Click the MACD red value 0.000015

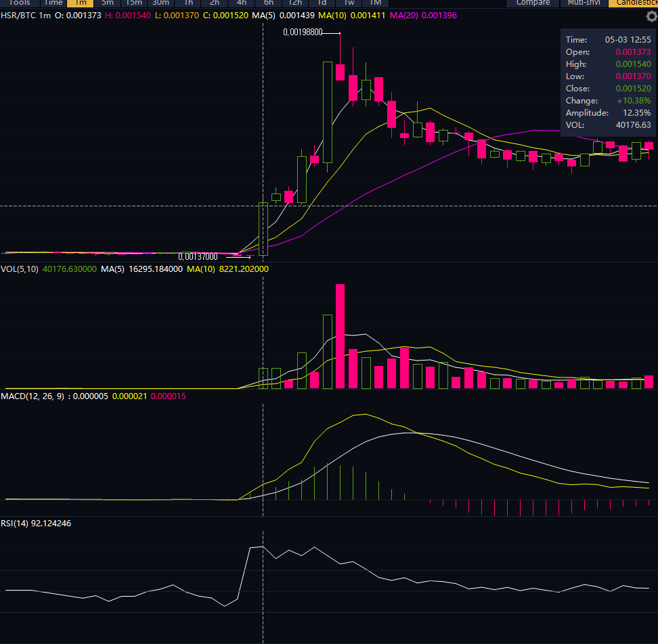169,396
